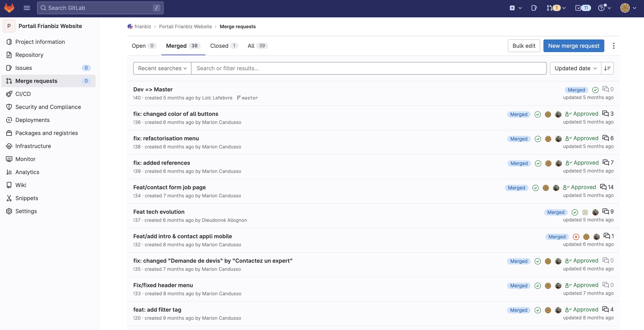This screenshot has width=644, height=330.
Task: Click the GitLab fox logo
Action: 9,8
